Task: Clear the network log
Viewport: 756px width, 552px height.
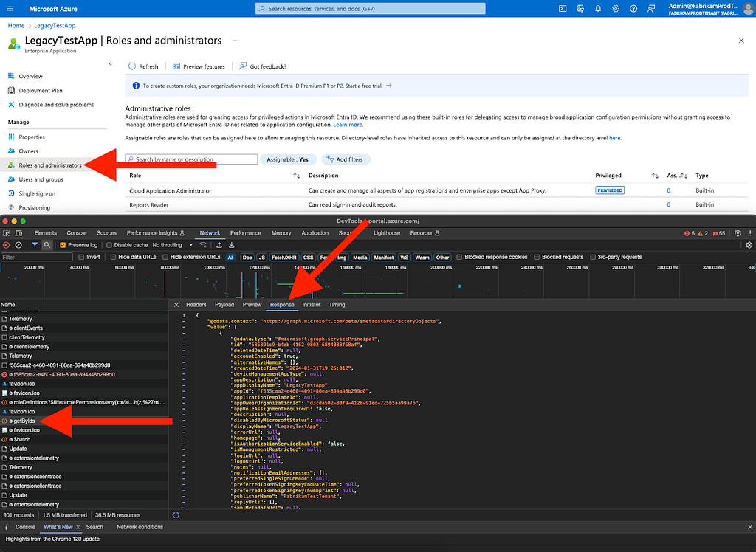Action: 18,245
